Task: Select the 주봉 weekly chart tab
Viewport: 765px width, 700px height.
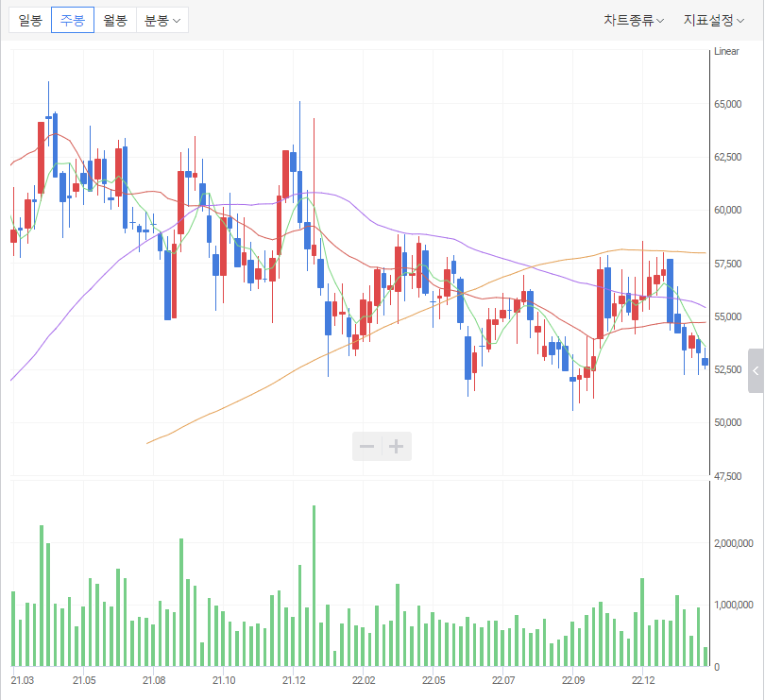Action: click(73, 21)
